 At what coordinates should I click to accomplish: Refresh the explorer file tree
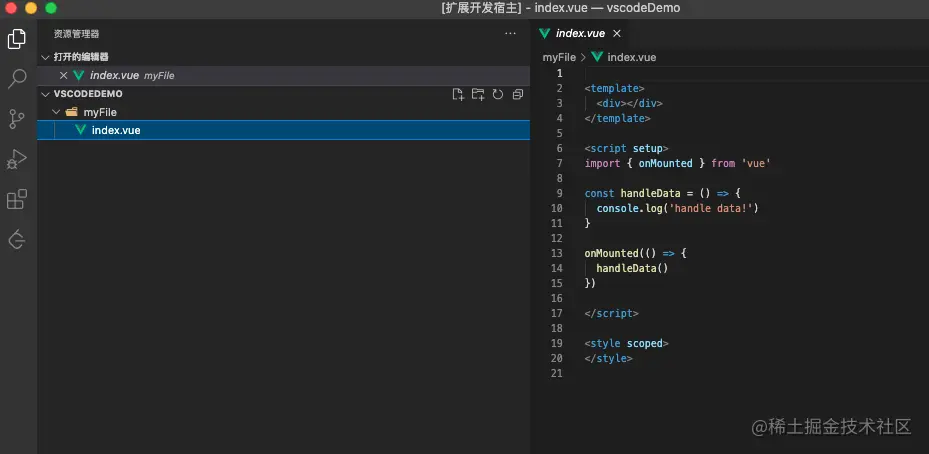coord(498,94)
